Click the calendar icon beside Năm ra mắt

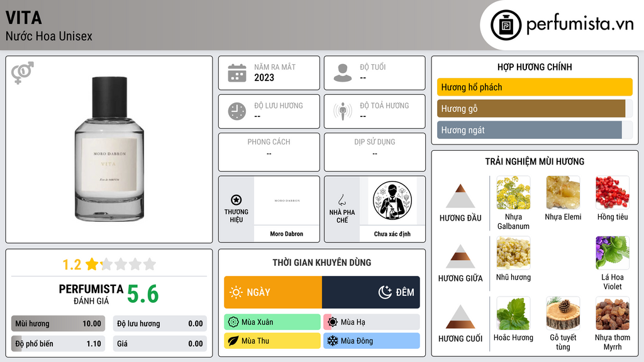coord(237,73)
